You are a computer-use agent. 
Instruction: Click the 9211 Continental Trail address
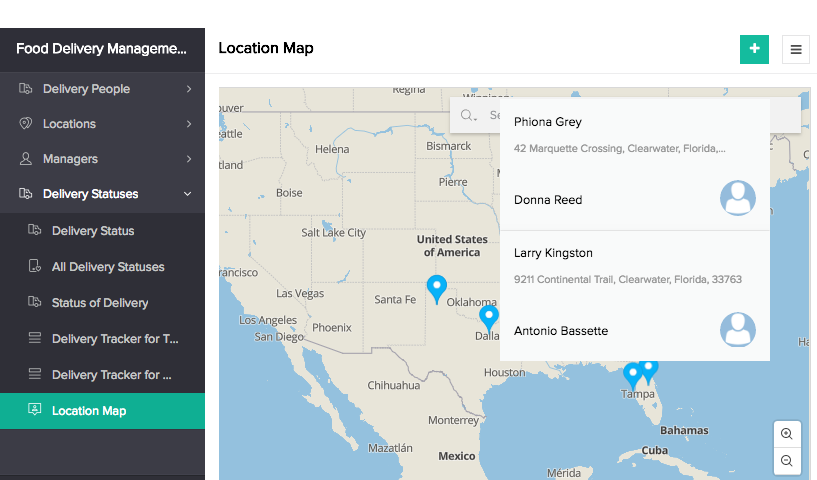[x=627, y=279]
